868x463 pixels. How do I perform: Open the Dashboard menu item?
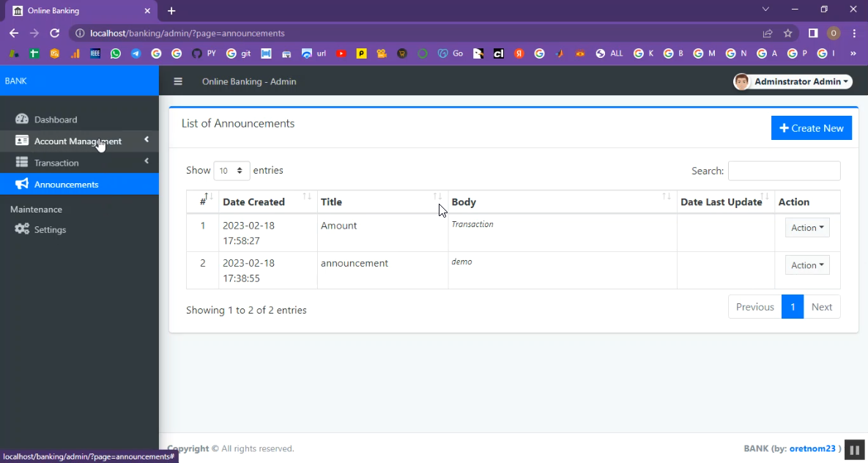(x=79, y=119)
